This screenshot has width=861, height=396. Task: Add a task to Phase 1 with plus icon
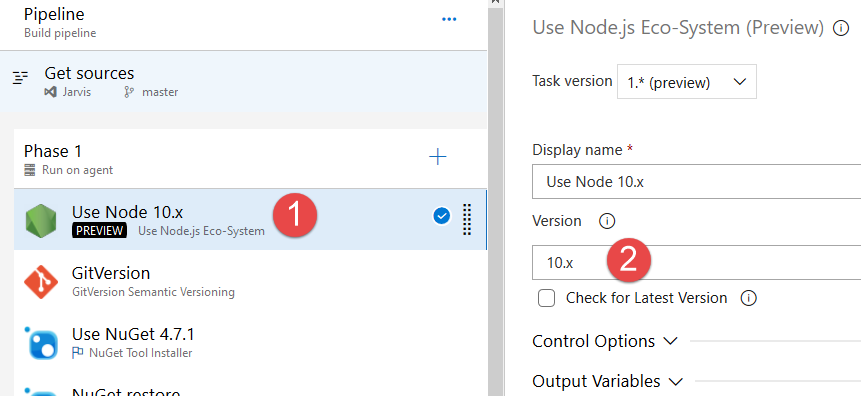click(x=438, y=158)
